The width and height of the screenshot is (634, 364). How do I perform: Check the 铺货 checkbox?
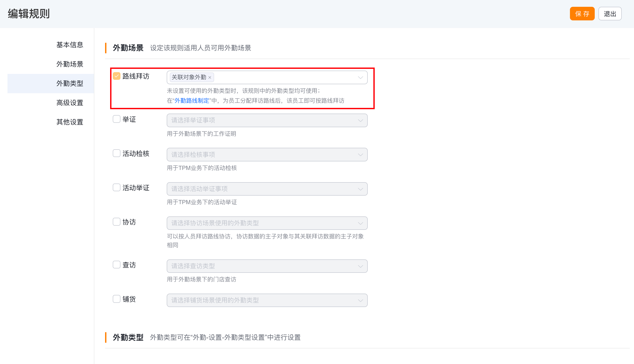tap(116, 299)
